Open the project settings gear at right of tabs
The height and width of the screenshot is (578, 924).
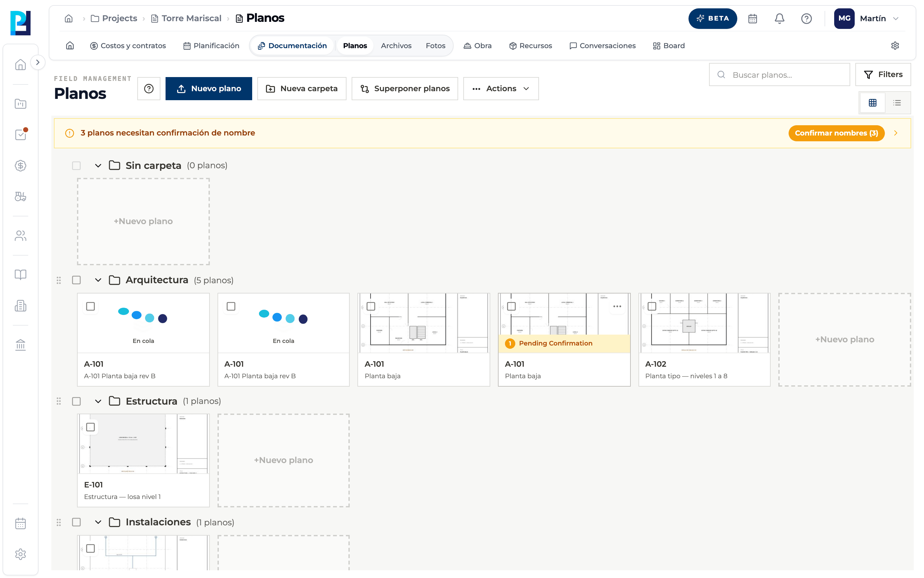pos(895,46)
